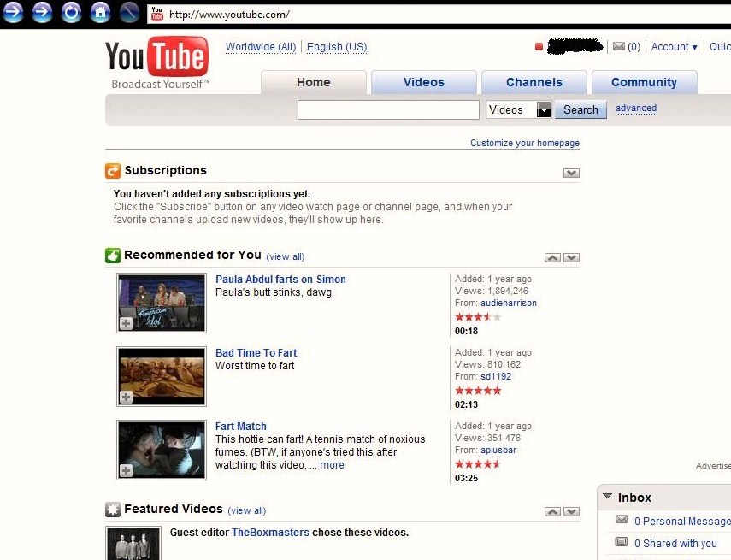Expand Fart Match description with more
731x560 pixels.
coord(332,465)
